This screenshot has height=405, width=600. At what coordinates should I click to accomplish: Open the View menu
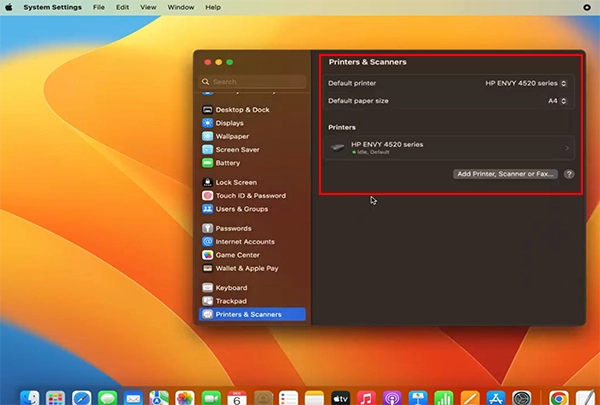(x=148, y=7)
